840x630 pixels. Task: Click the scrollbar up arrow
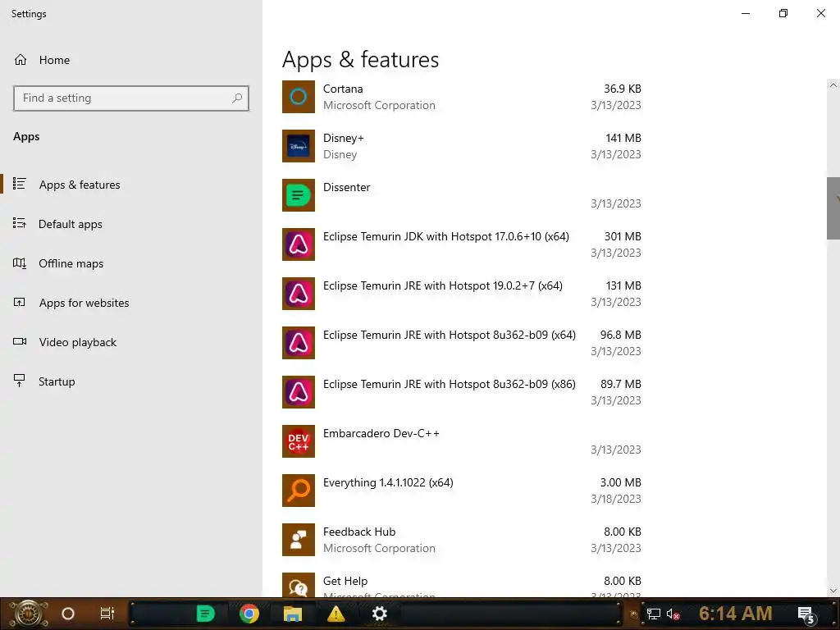pyautogui.click(x=833, y=85)
